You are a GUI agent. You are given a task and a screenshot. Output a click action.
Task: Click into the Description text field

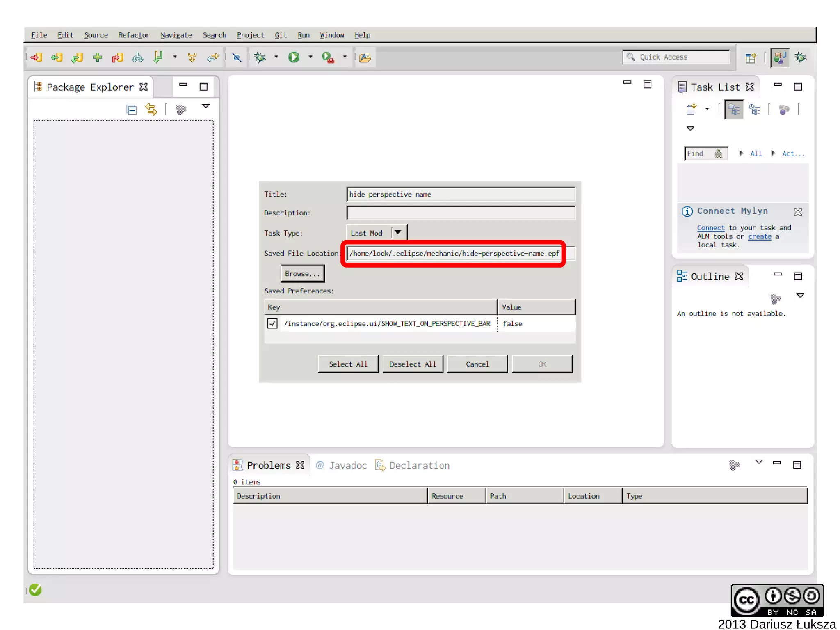coord(461,213)
